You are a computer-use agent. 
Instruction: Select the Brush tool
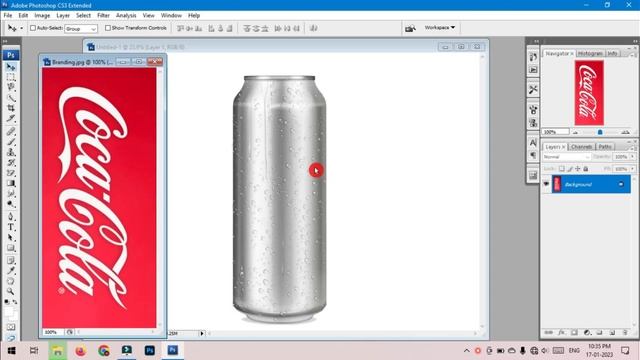[x=11, y=142]
